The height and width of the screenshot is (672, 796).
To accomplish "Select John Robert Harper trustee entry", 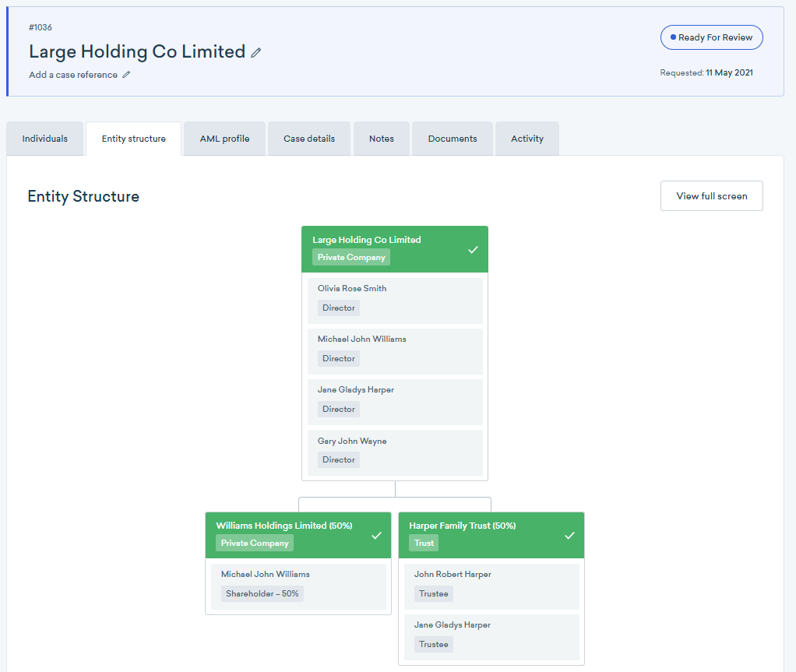I will [x=491, y=586].
